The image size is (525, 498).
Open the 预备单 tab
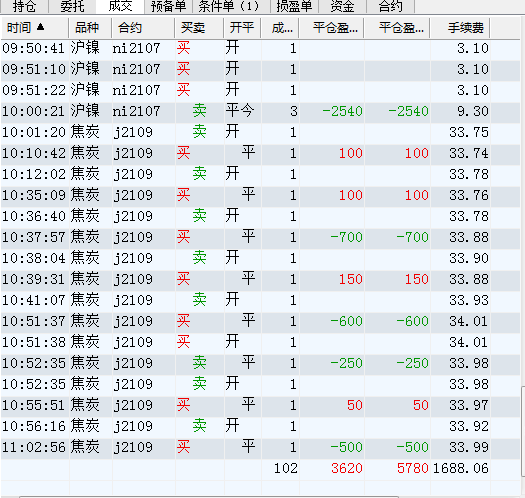[168, 6]
